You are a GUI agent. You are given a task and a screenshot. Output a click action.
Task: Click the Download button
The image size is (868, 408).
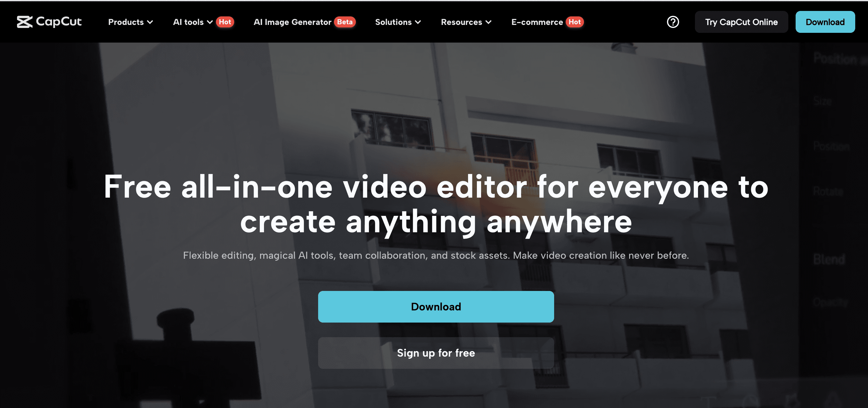(x=436, y=307)
